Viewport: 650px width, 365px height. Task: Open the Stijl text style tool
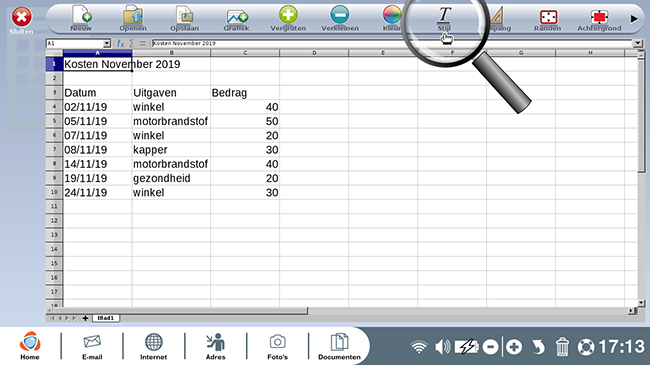click(444, 18)
